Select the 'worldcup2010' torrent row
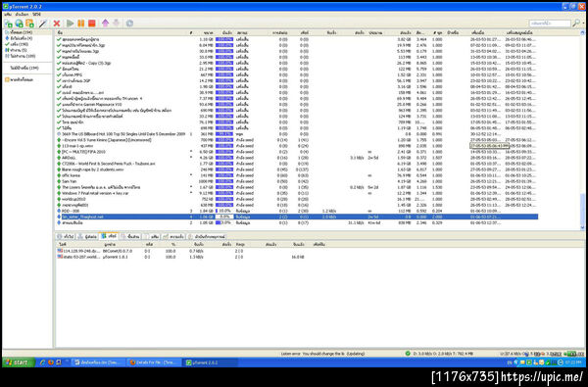This screenshot has height=387, width=588. pyautogui.click(x=296, y=199)
